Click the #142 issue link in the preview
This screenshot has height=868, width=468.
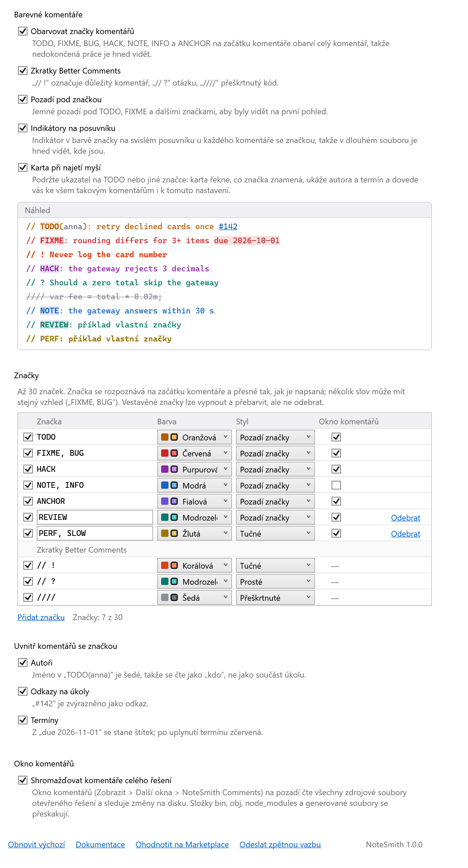pos(228,227)
